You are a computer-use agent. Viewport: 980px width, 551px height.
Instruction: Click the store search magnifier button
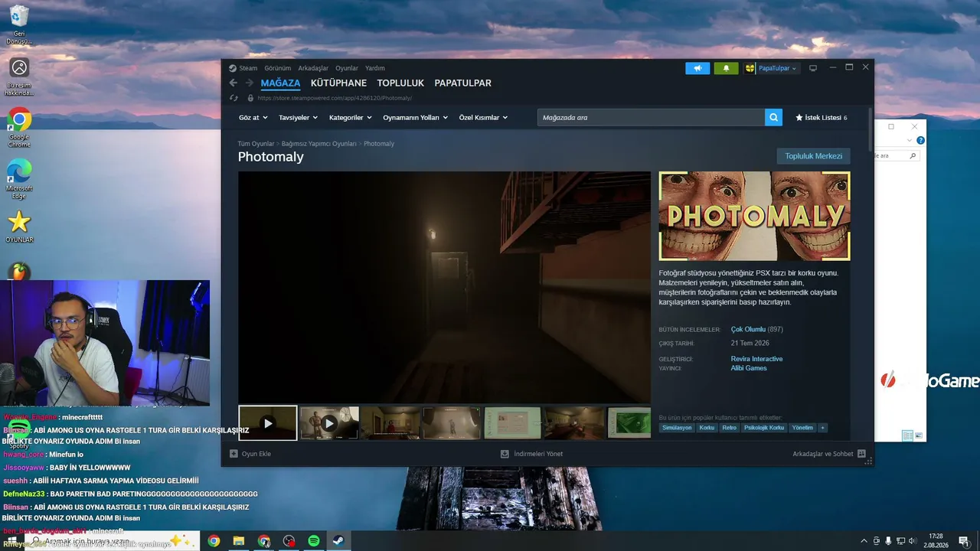[x=774, y=117]
